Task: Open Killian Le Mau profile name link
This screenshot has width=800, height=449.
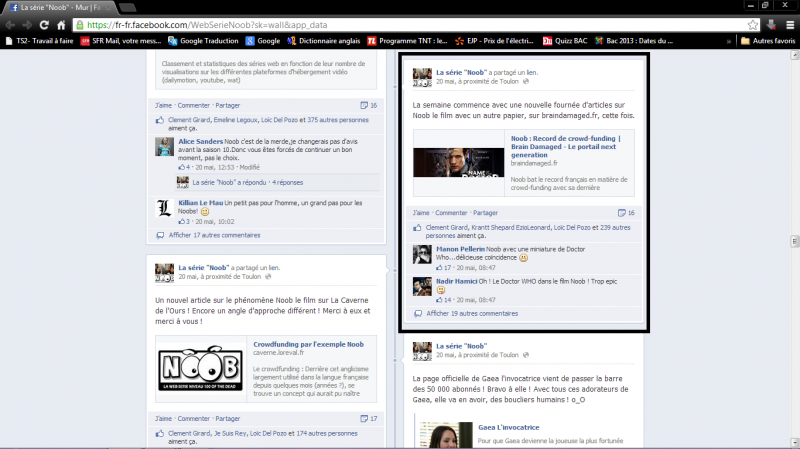Action: pyautogui.click(x=201, y=203)
